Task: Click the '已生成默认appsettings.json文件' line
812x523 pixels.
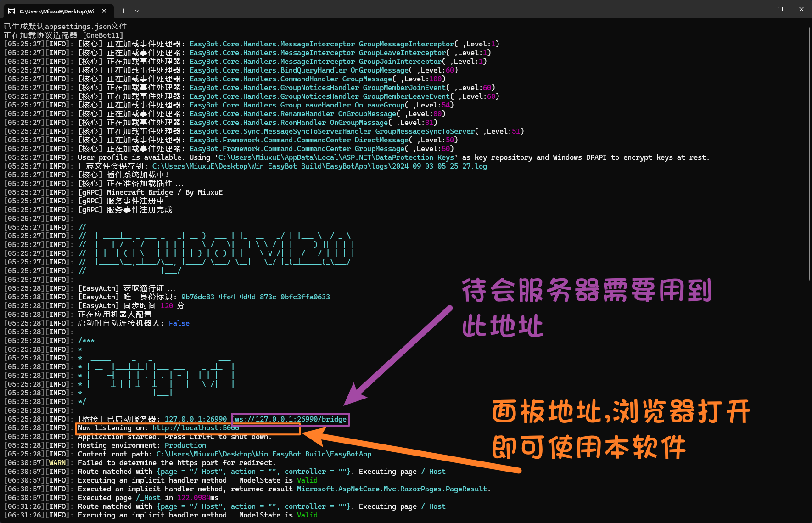Action: [65, 27]
